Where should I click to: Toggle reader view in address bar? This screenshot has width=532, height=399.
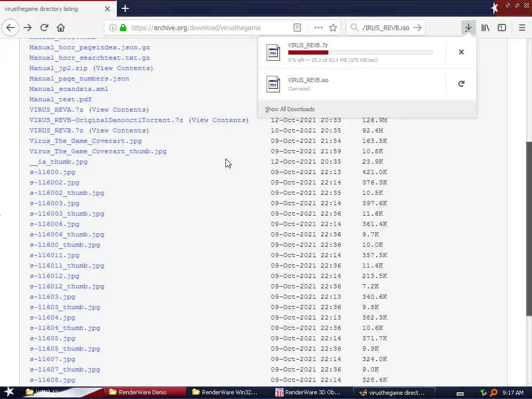tap(297, 28)
